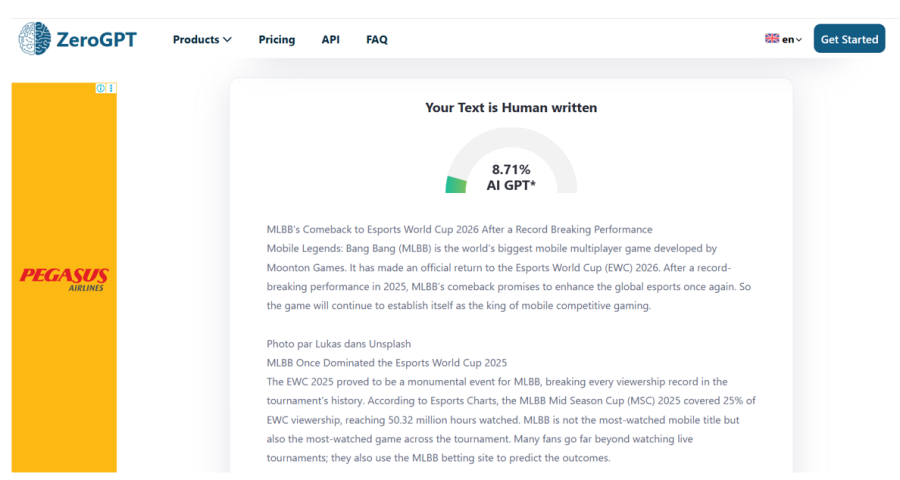Click the first line of analyzed text
900x480 pixels.
pyautogui.click(x=459, y=229)
